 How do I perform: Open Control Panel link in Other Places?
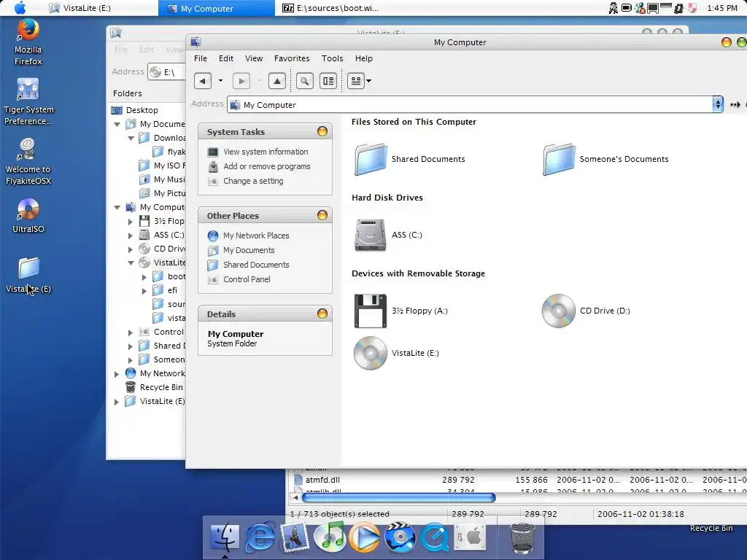click(247, 279)
